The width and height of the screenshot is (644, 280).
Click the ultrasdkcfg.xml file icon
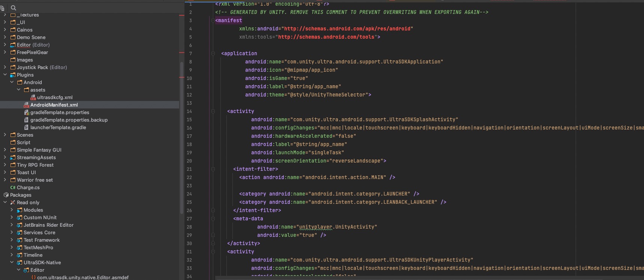coord(33,98)
